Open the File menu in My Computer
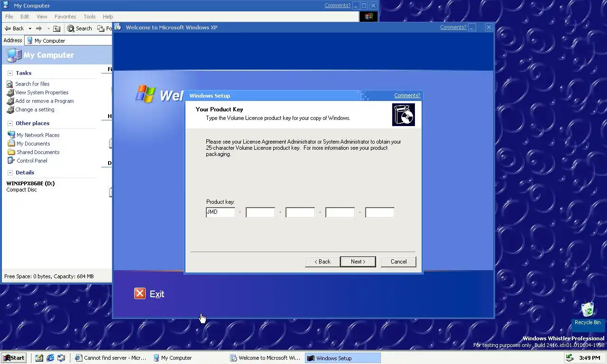 coord(9,17)
